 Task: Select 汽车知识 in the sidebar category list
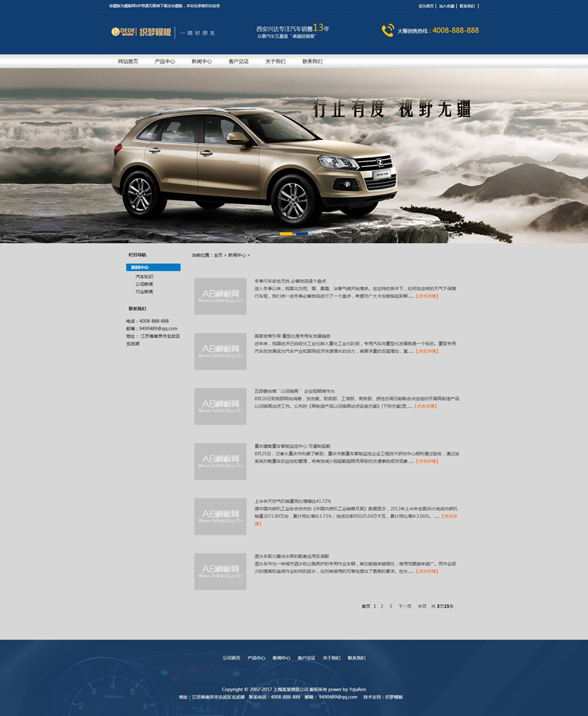point(144,276)
